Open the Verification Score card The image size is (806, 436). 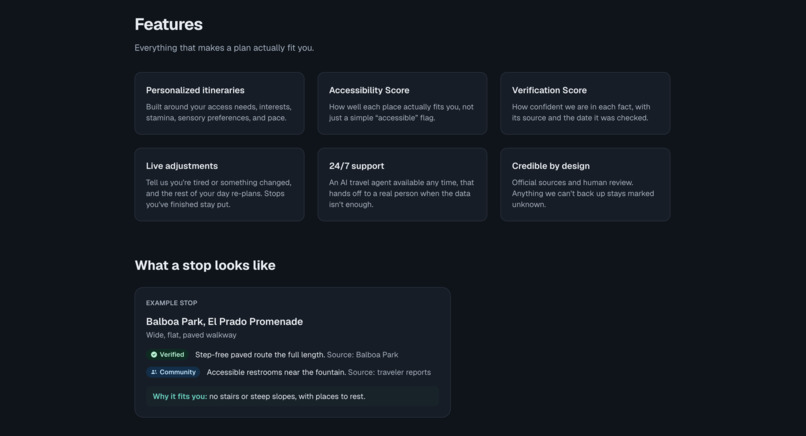pyautogui.click(x=585, y=103)
